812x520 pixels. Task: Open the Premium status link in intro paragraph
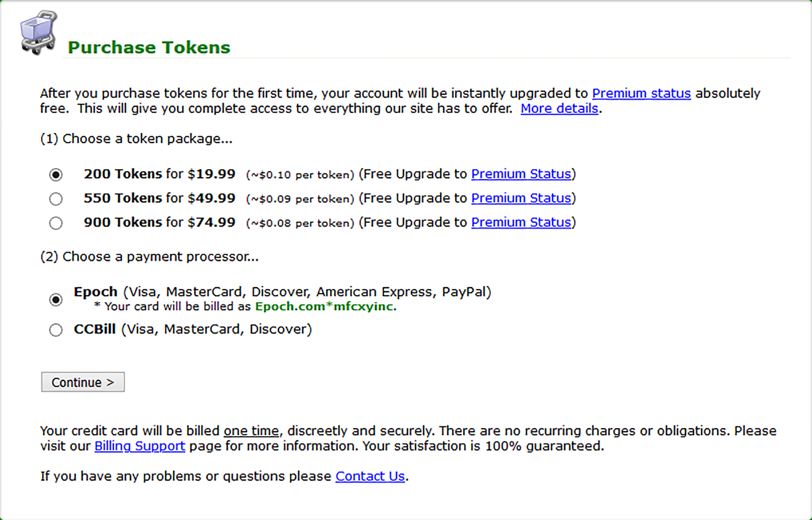click(641, 93)
